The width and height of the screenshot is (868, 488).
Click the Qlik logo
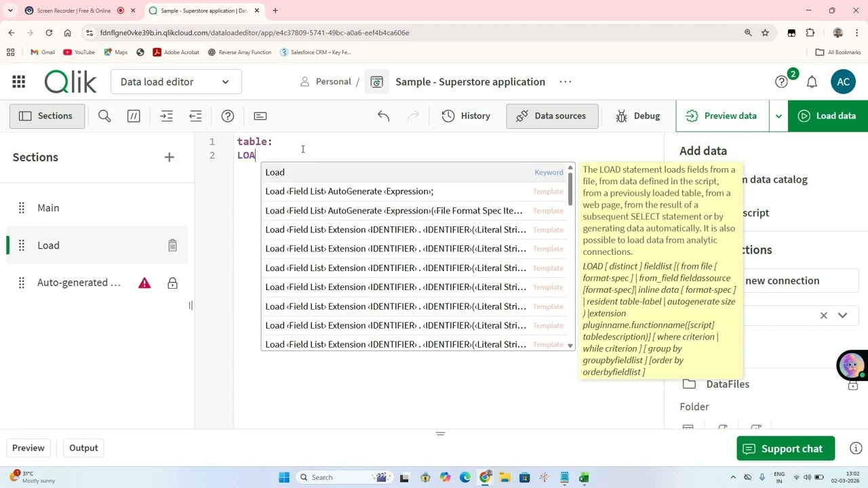[x=71, y=82]
